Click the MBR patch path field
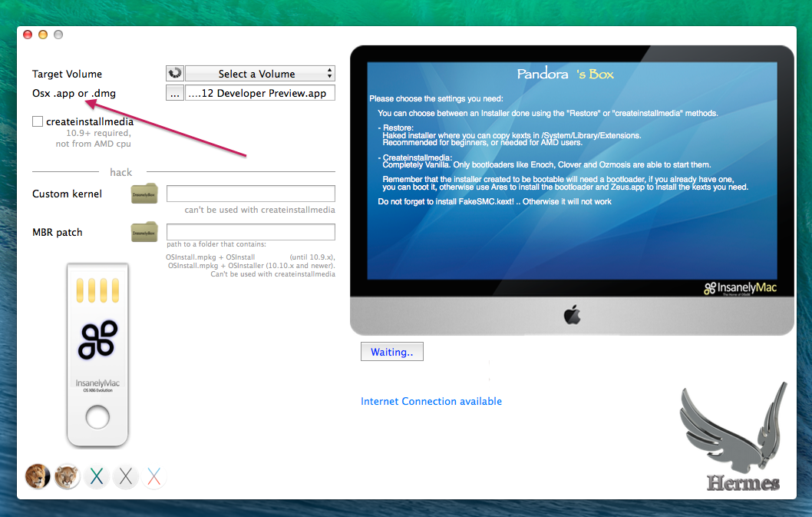 pos(251,232)
